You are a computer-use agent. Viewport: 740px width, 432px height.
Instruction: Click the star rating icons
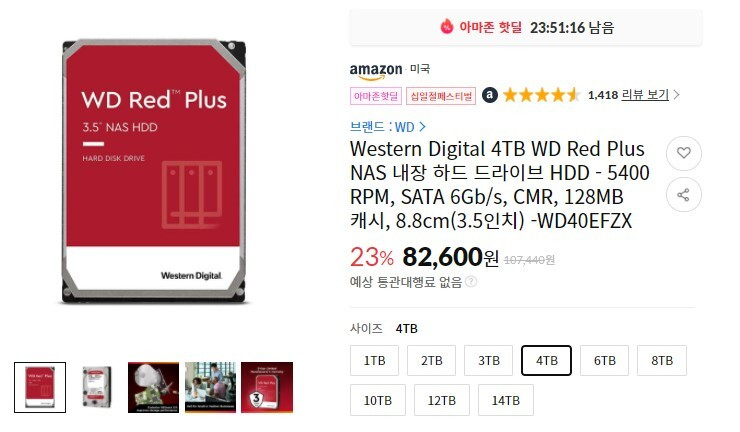(x=541, y=95)
